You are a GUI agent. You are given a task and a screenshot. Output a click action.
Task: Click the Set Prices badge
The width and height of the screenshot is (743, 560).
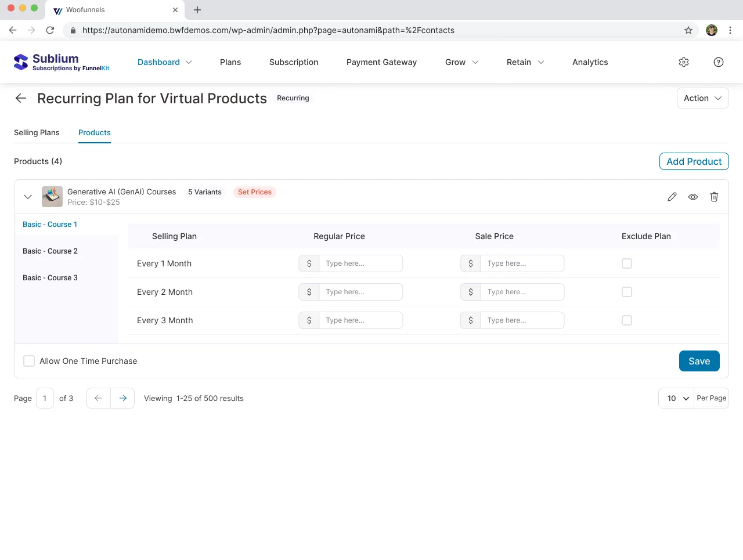click(x=255, y=192)
